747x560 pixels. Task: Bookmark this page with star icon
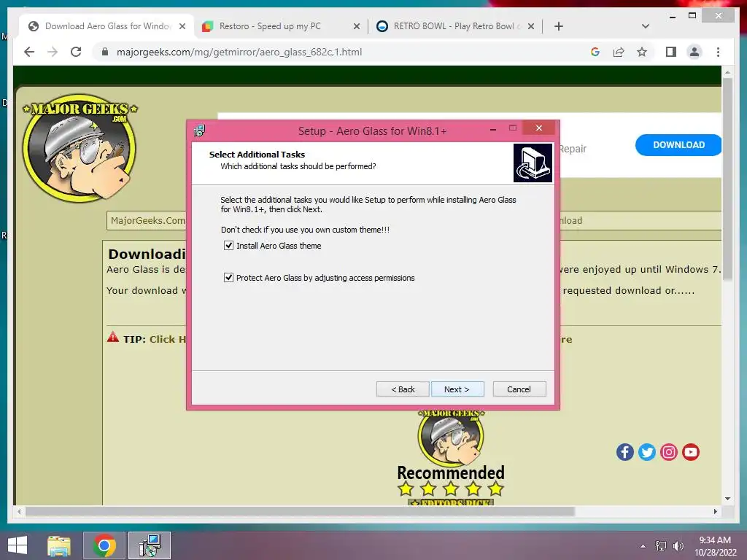[x=642, y=52]
